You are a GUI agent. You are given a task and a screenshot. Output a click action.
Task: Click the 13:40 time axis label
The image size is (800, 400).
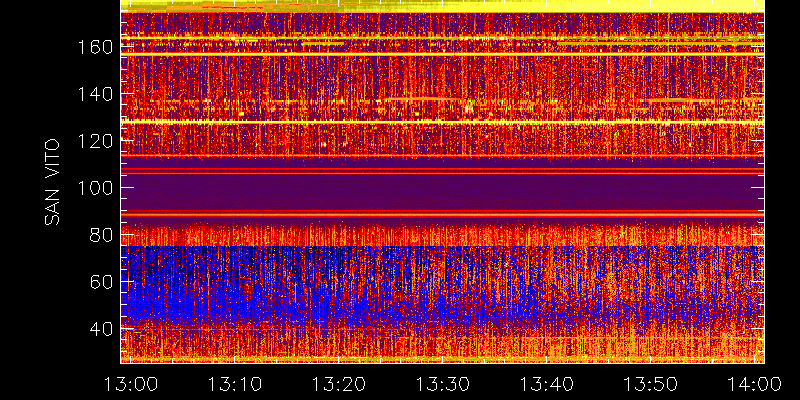(x=547, y=384)
